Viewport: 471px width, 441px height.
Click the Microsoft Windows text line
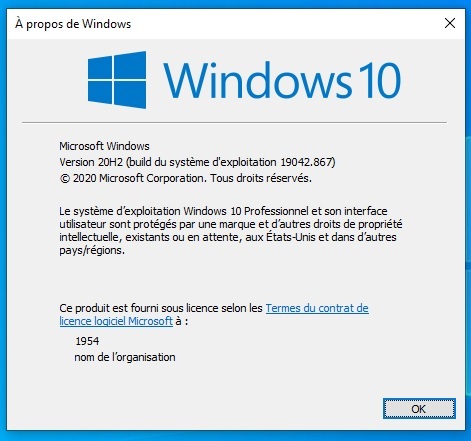pos(104,146)
